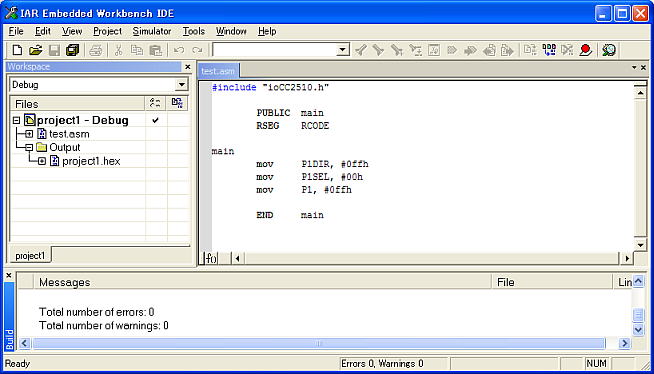
Task: Click the Replace toolbar icon
Action: coord(415,50)
